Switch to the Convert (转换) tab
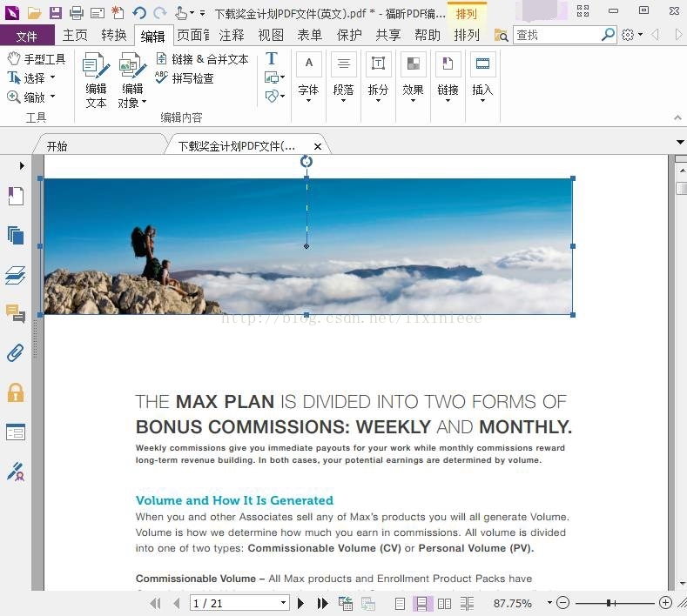This screenshot has height=616, width=687. (x=114, y=35)
